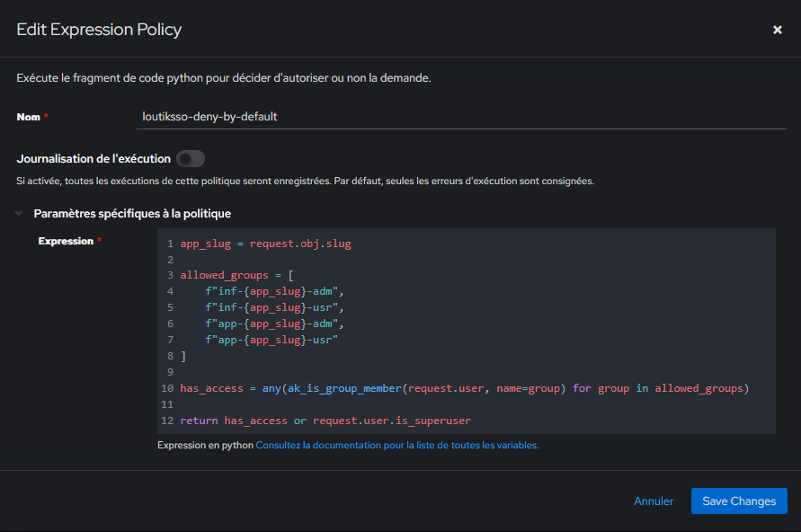
Task: Click Save Changes button
Action: (739, 501)
